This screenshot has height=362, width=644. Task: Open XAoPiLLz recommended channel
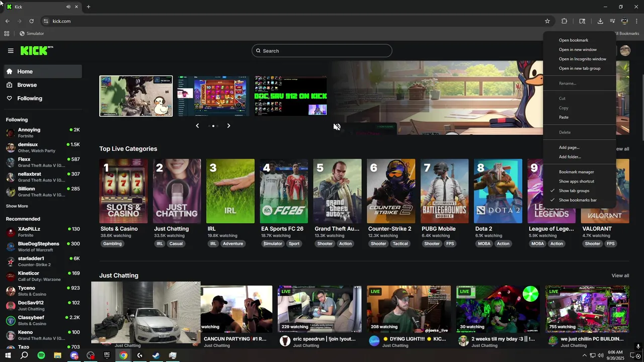(x=43, y=232)
